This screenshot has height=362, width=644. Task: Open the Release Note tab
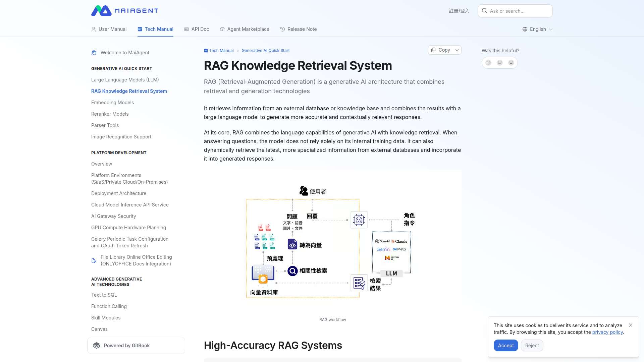[x=299, y=29]
